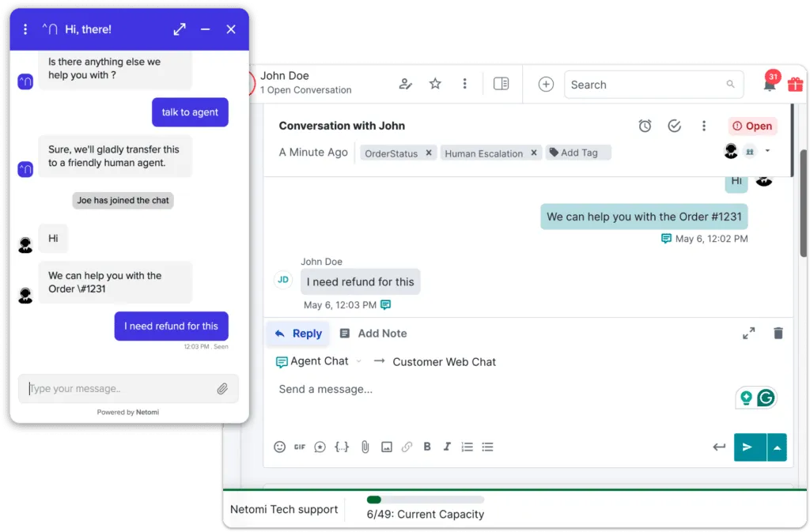Click the Current Capacity progress bar
Screen dimensions: 810x532
426,500
